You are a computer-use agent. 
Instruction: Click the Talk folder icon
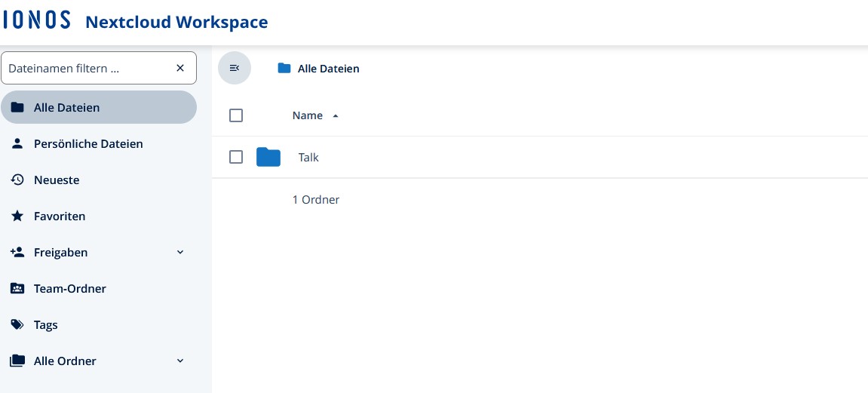click(x=268, y=157)
